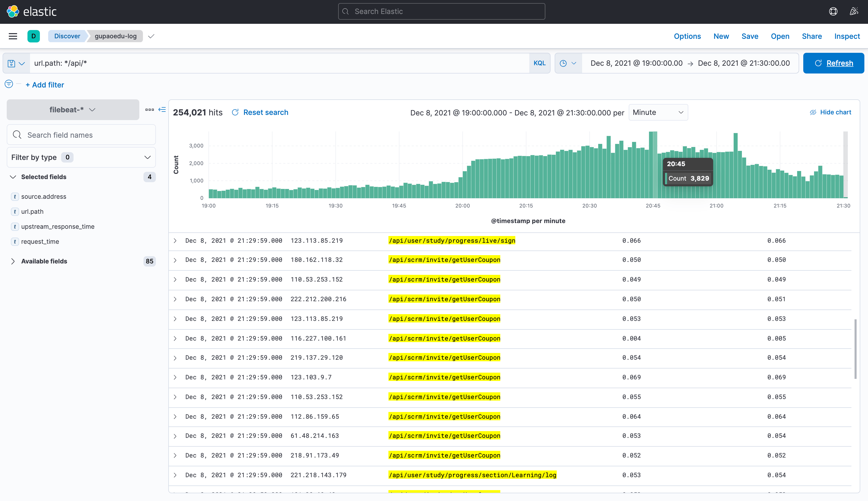Click the Elastic logo
The height and width of the screenshot is (501, 868).
coord(32,11)
